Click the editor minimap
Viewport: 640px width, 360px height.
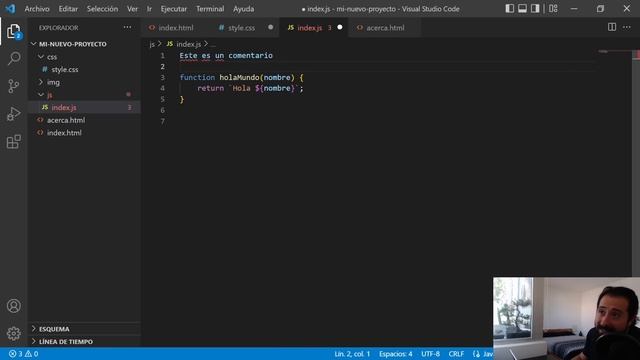[614, 163]
